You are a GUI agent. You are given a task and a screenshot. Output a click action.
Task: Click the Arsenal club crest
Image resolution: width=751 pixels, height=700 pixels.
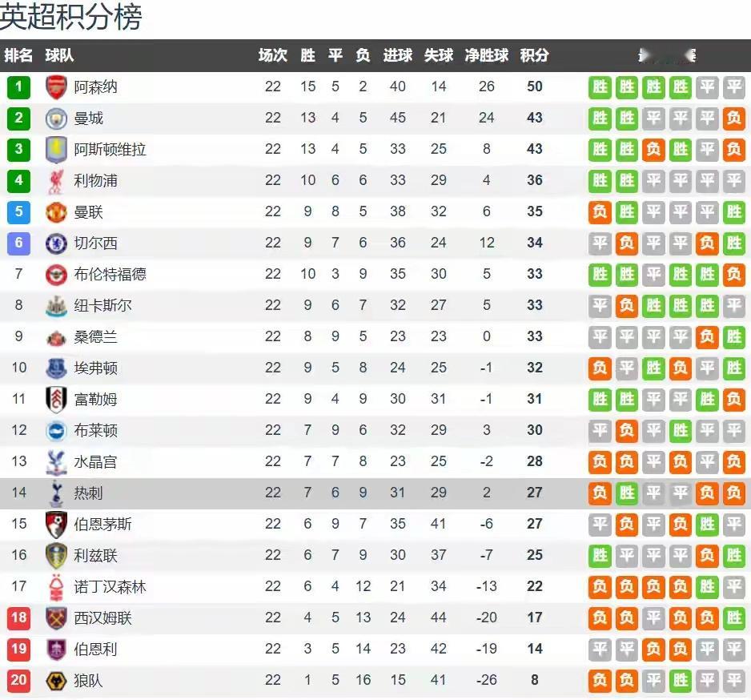point(56,87)
